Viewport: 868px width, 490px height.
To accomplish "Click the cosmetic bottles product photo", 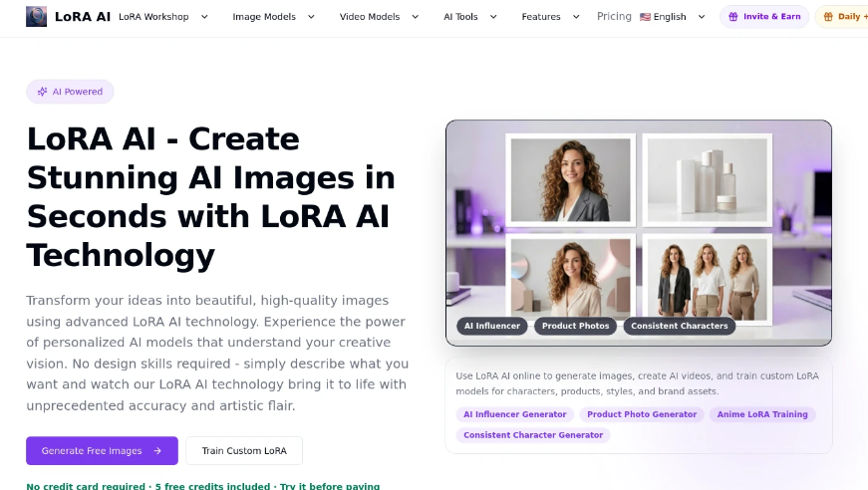I will (708, 179).
